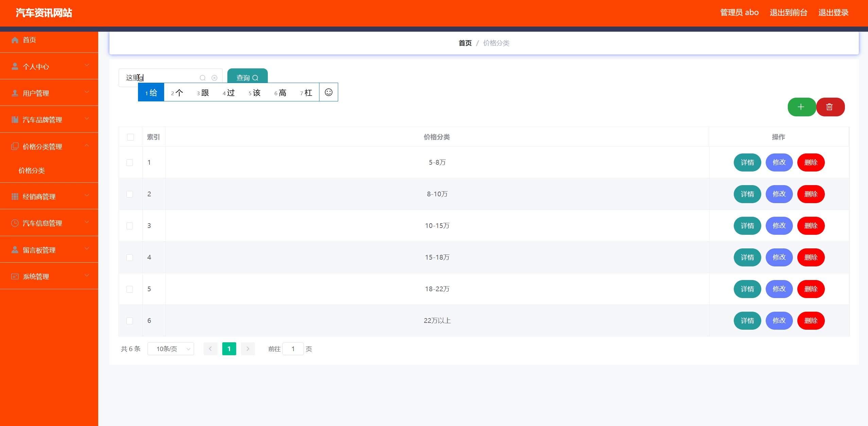
Task: Go to the next page arrow
Action: pos(248,349)
